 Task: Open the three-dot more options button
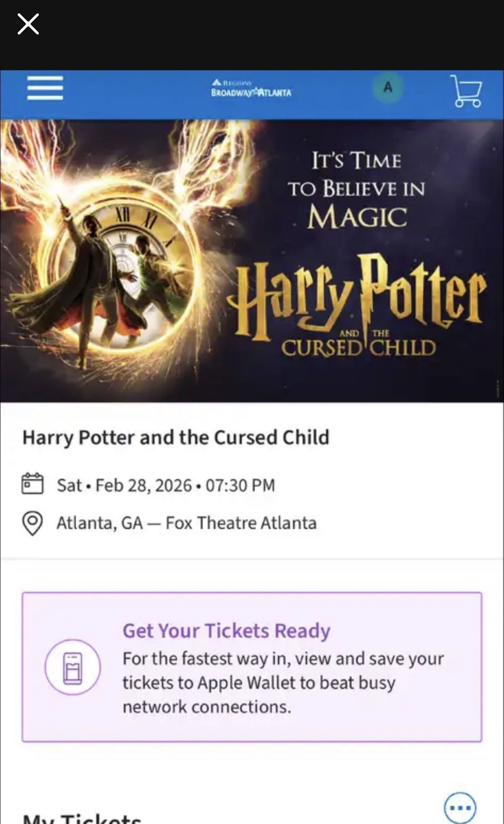pyautogui.click(x=460, y=808)
